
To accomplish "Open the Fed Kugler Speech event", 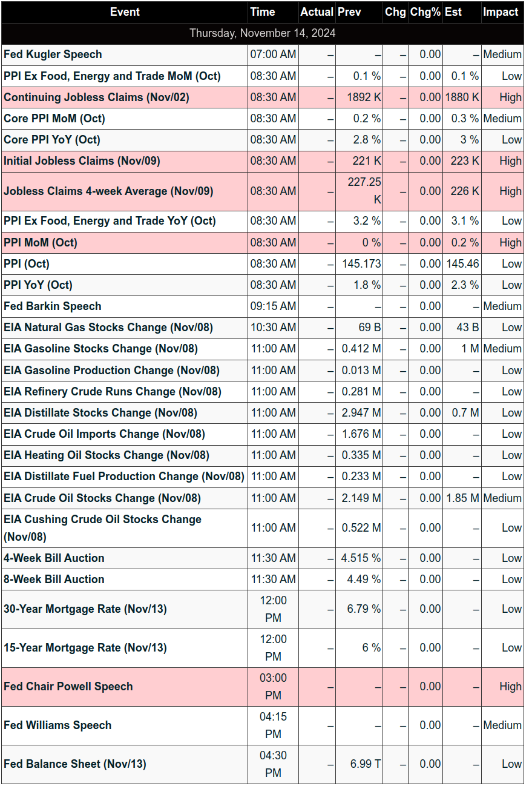I will click(x=53, y=54).
